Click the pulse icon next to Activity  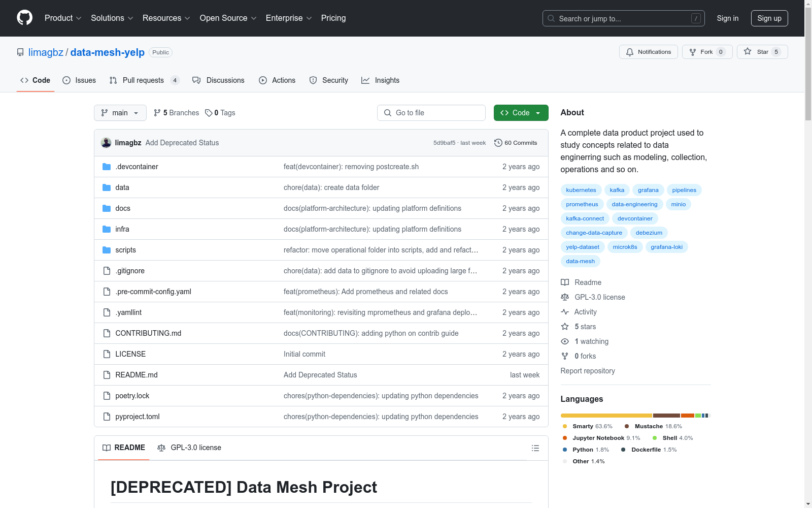565,312
